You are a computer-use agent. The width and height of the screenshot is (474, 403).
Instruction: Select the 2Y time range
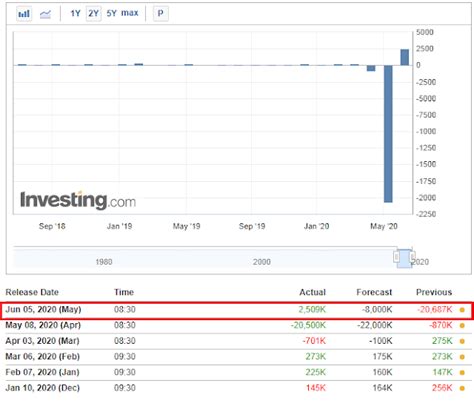tap(93, 13)
